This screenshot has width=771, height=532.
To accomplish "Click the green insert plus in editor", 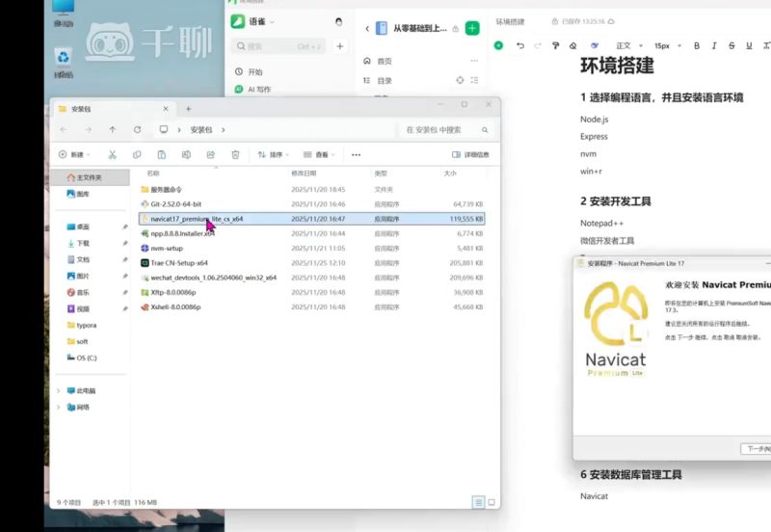I will click(x=498, y=45).
